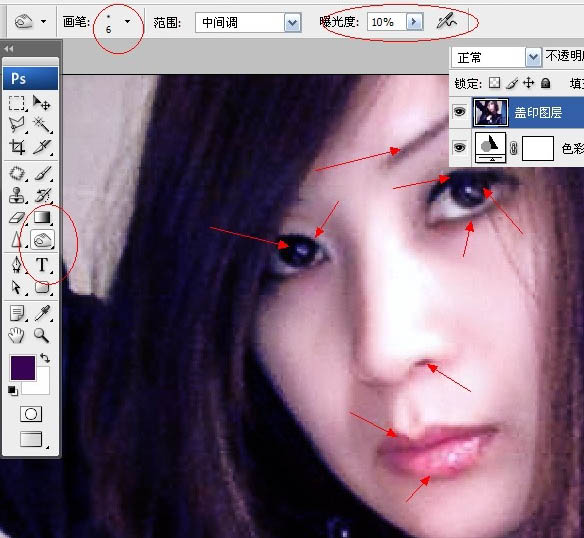Swap foreground and background colors
Viewport: 584px width, 538px height.
45,358
